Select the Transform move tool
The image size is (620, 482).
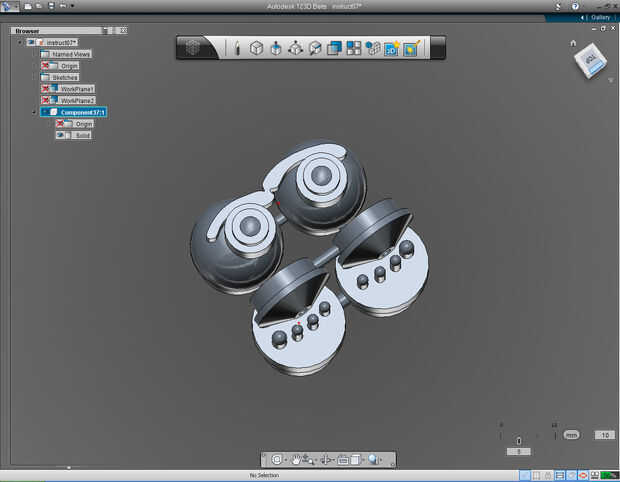[x=295, y=48]
